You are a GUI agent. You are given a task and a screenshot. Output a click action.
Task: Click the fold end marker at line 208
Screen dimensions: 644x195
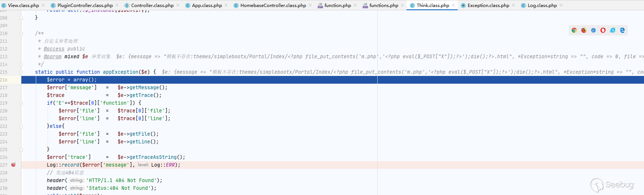21,18
